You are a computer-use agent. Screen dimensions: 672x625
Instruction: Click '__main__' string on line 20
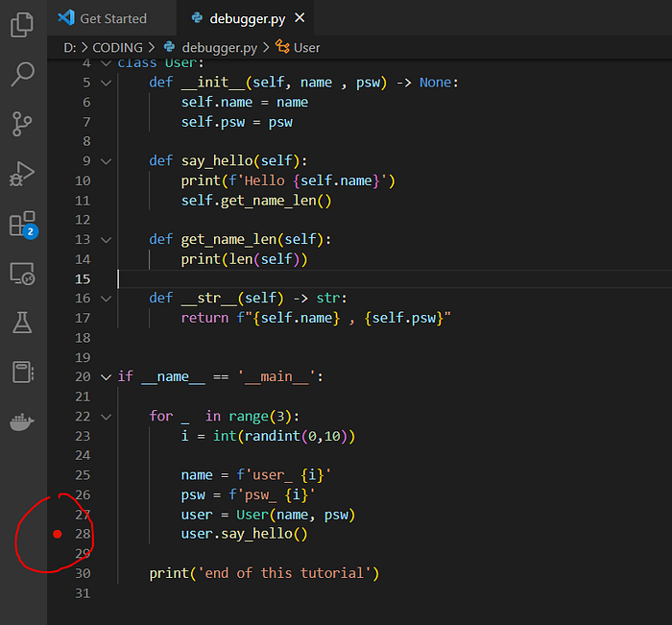(276, 376)
